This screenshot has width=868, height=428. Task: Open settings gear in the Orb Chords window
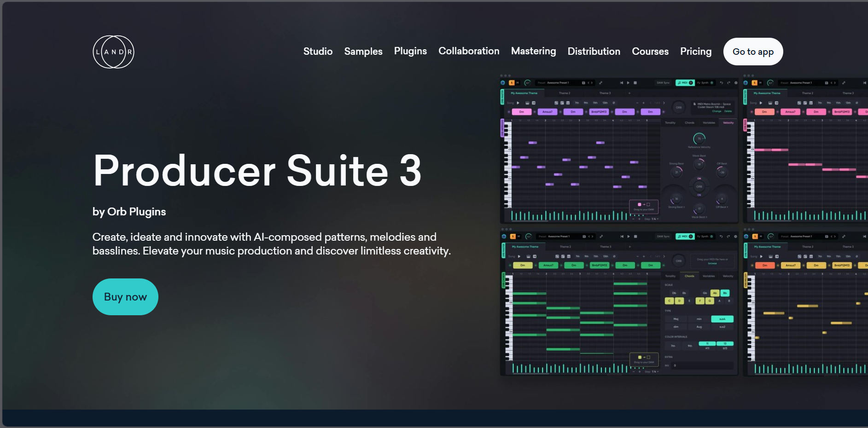735,237
